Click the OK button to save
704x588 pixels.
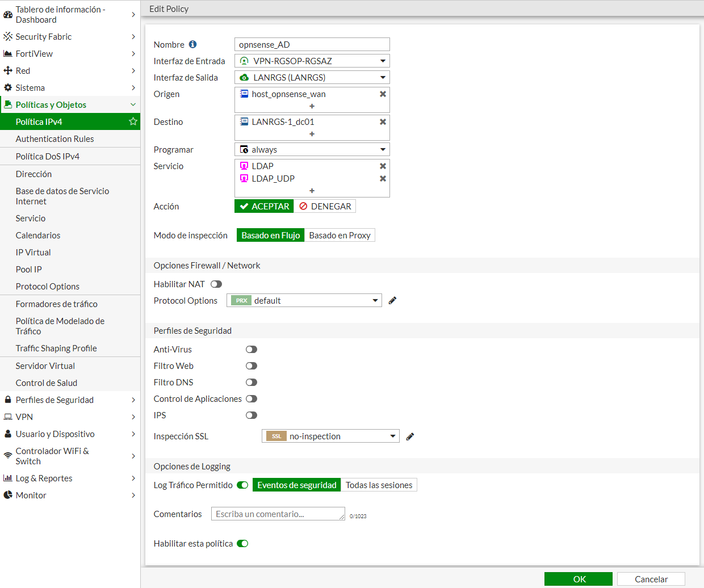(x=579, y=579)
